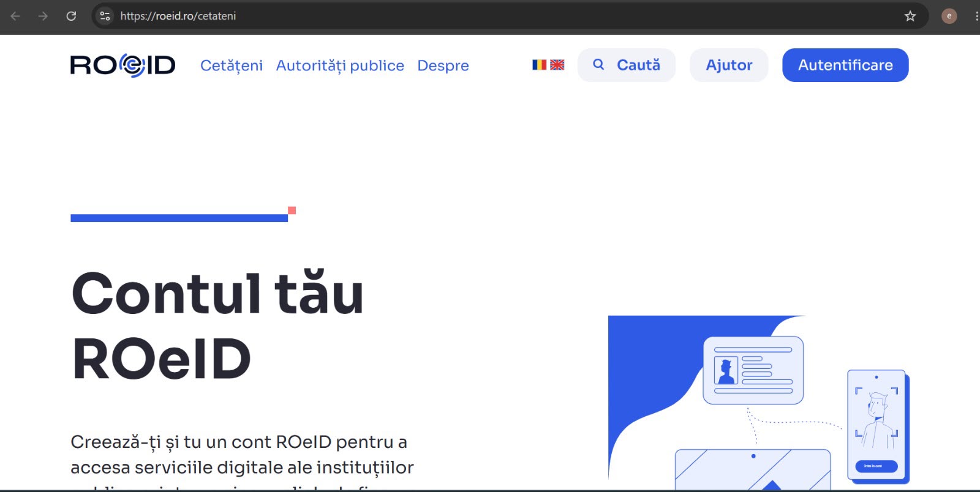Open site information icon in address bar
This screenshot has height=492, width=980.
[x=105, y=16]
